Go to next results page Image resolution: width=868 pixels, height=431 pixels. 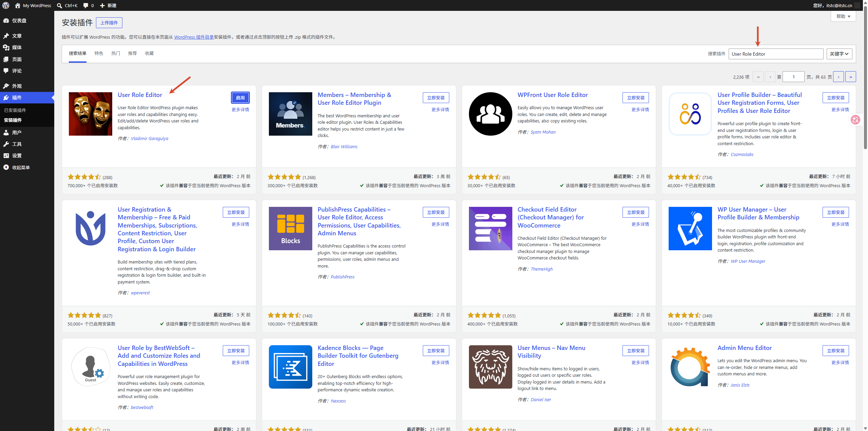[839, 77]
